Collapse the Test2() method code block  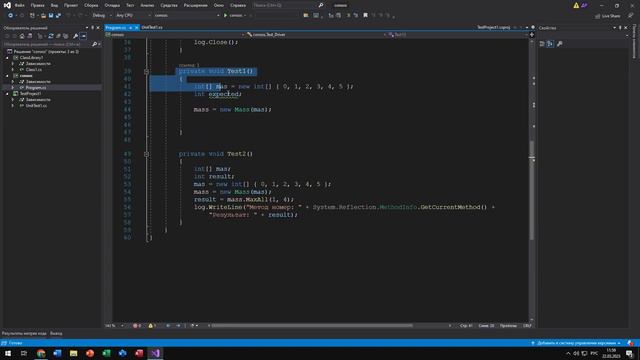coord(146,154)
